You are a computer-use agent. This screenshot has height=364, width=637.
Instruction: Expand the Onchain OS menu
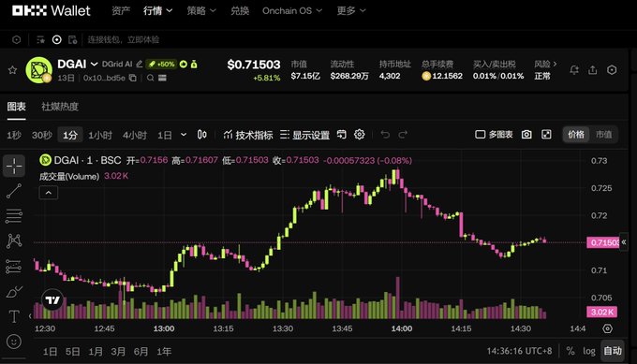click(x=292, y=11)
